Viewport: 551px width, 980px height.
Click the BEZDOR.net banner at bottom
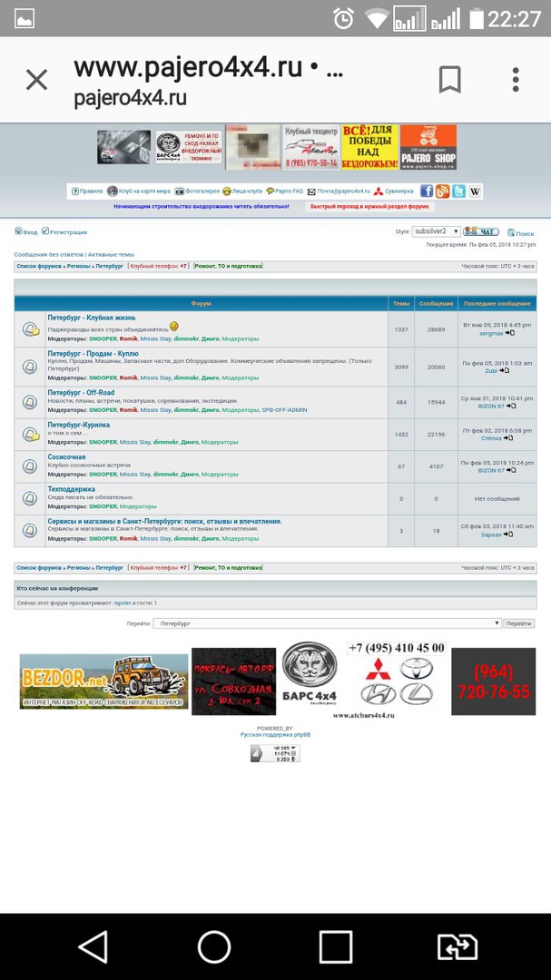pos(103,681)
